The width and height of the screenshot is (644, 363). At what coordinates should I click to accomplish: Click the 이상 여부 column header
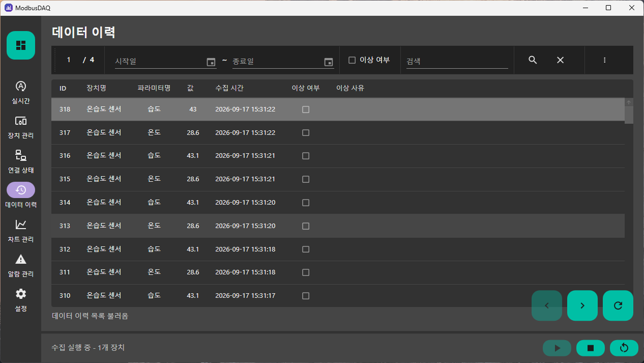click(x=306, y=88)
